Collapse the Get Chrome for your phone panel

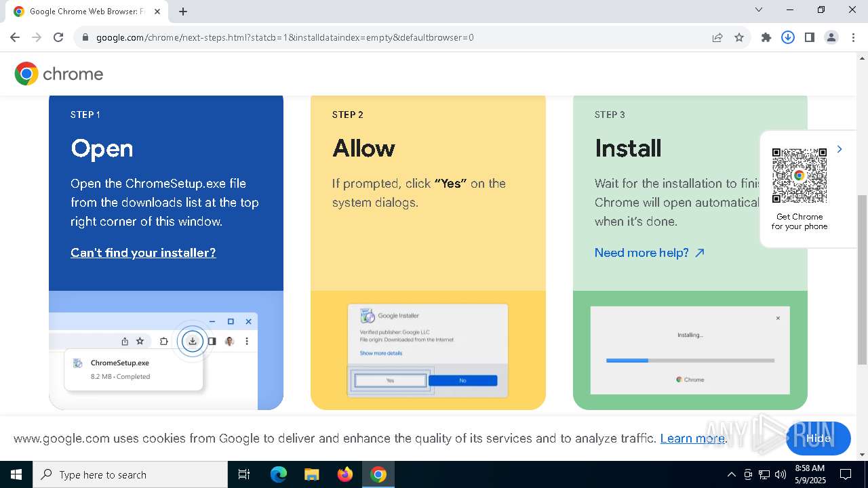pyautogui.click(x=840, y=149)
